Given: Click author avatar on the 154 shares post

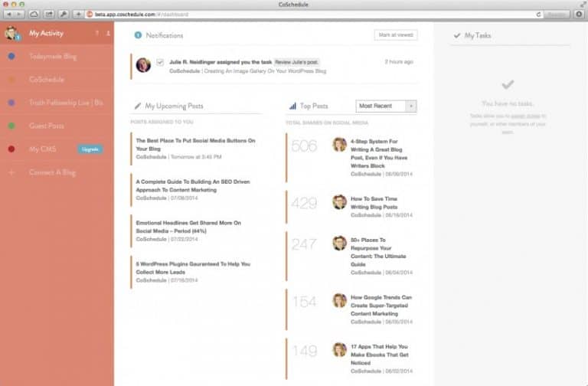Looking at the screenshot, I should pyautogui.click(x=339, y=300).
